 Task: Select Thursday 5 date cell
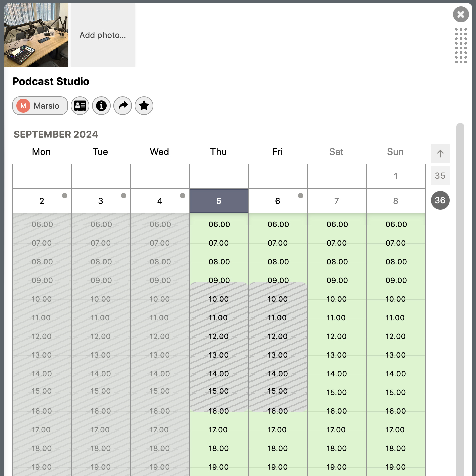(x=219, y=201)
